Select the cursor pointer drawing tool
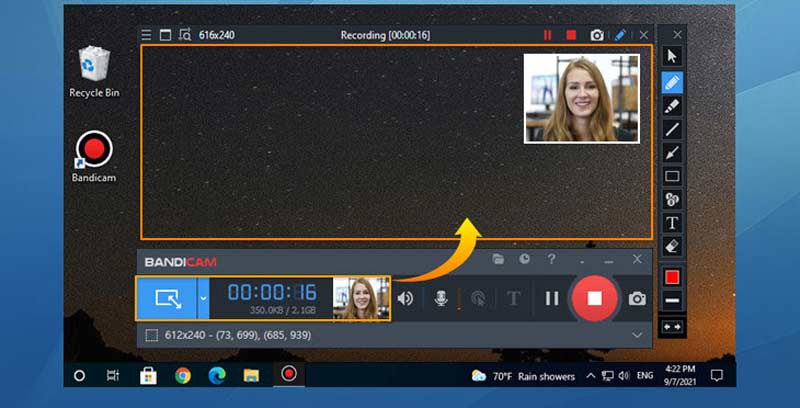This screenshot has height=408, width=800. [x=672, y=56]
